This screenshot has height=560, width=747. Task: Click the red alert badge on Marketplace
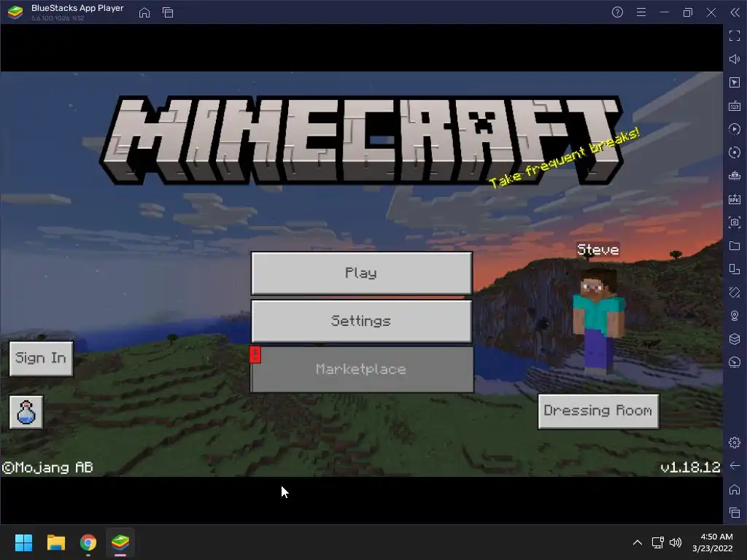[255, 354]
